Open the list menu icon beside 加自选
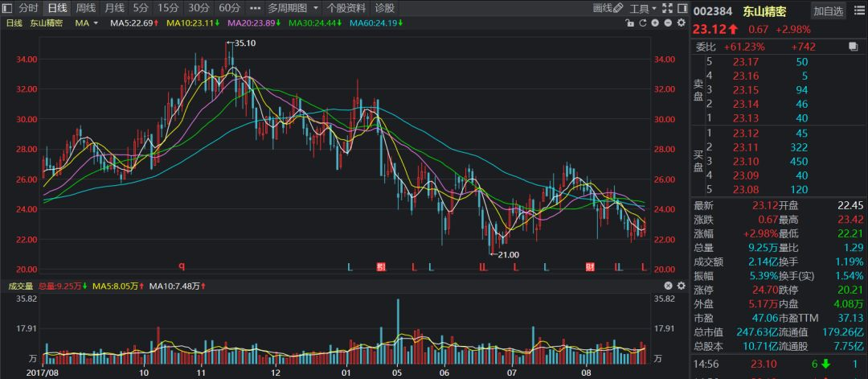Image resolution: width=868 pixels, height=379 pixels. pos(857,10)
